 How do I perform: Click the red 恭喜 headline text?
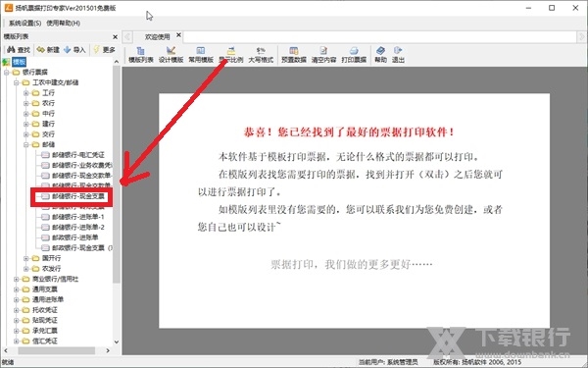(x=349, y=132)
